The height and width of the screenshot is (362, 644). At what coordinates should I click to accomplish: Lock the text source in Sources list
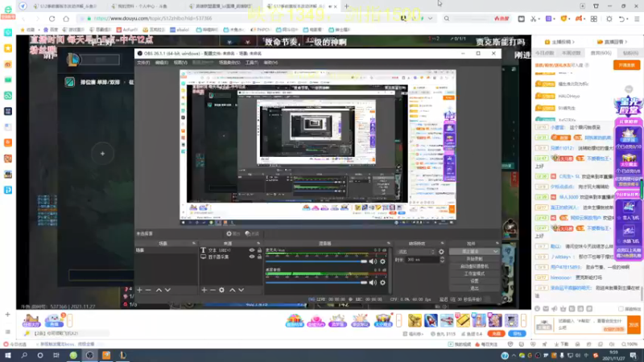click(x=260, y=250)
